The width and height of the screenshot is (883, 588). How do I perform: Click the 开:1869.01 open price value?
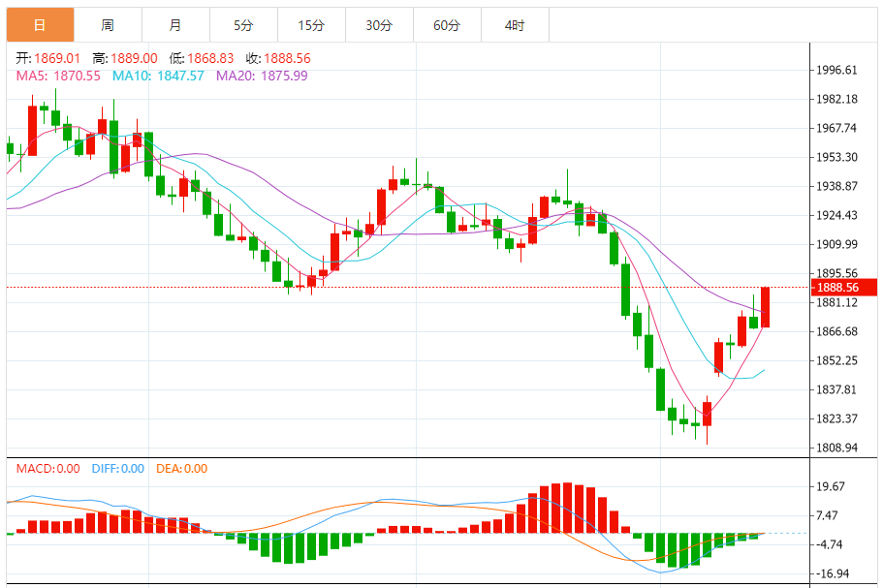coord(47,58)
